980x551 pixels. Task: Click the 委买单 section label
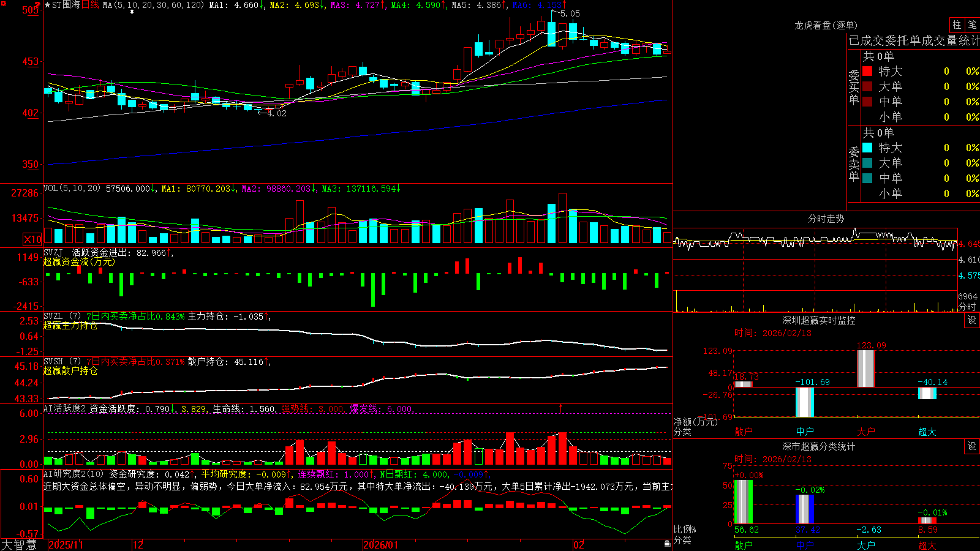(854, 87)
